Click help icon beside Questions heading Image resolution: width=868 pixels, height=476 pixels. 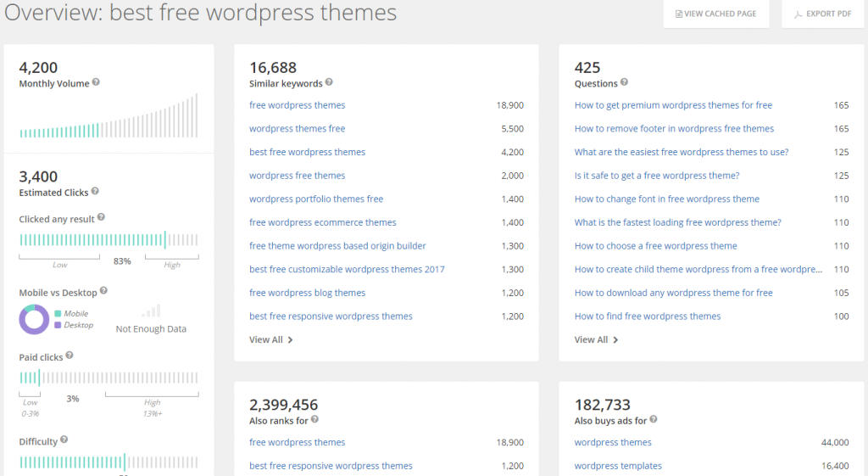tap(624, 83)
